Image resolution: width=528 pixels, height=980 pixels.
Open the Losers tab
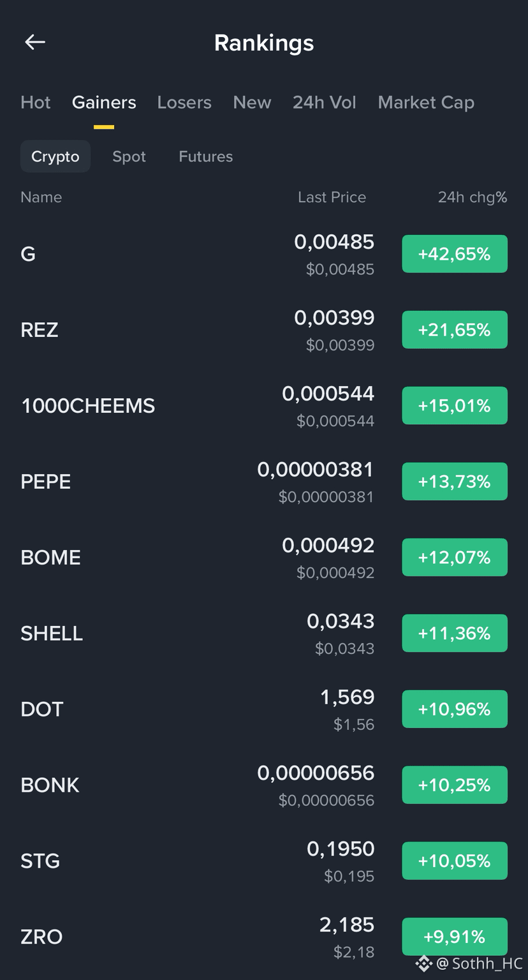[x=184, y=103]
